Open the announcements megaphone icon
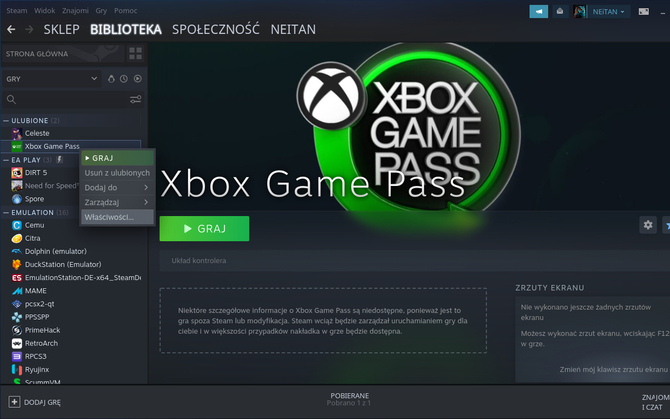Viewport: 670px width, 419px height. tap(538, 12)
